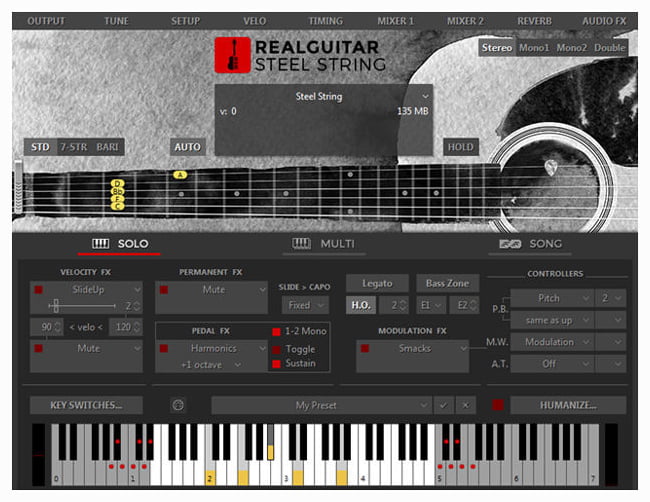Open the TIMING tab
This screenshot has width=650, height=502.
point(325,21)
